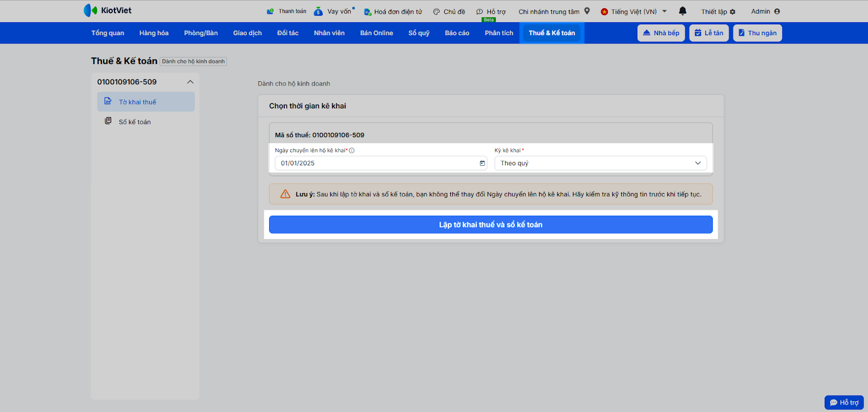
Task: Click the date field showing 01/01/2025
Action: [x=381, y=163]
